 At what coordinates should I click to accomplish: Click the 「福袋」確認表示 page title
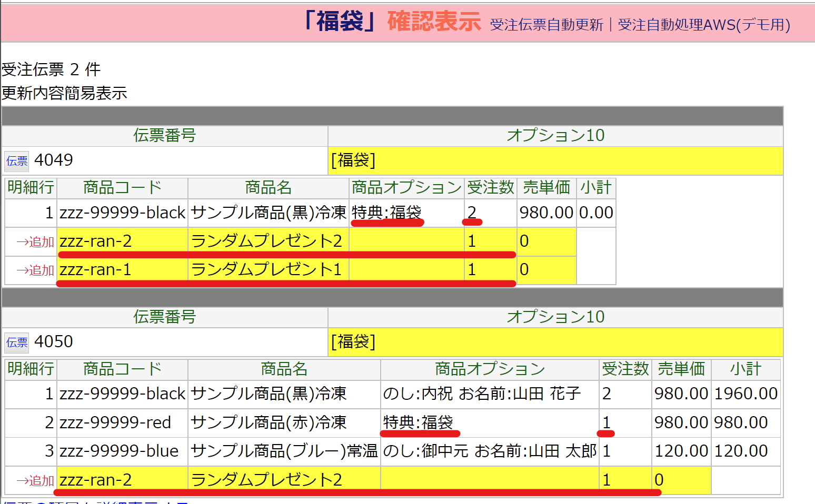(x=392, y=22)
